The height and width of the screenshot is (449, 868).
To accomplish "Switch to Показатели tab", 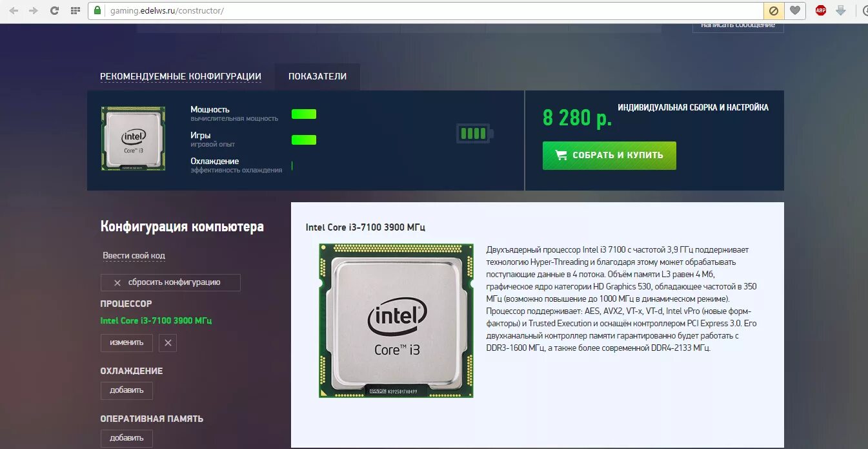I will point(318,76).
